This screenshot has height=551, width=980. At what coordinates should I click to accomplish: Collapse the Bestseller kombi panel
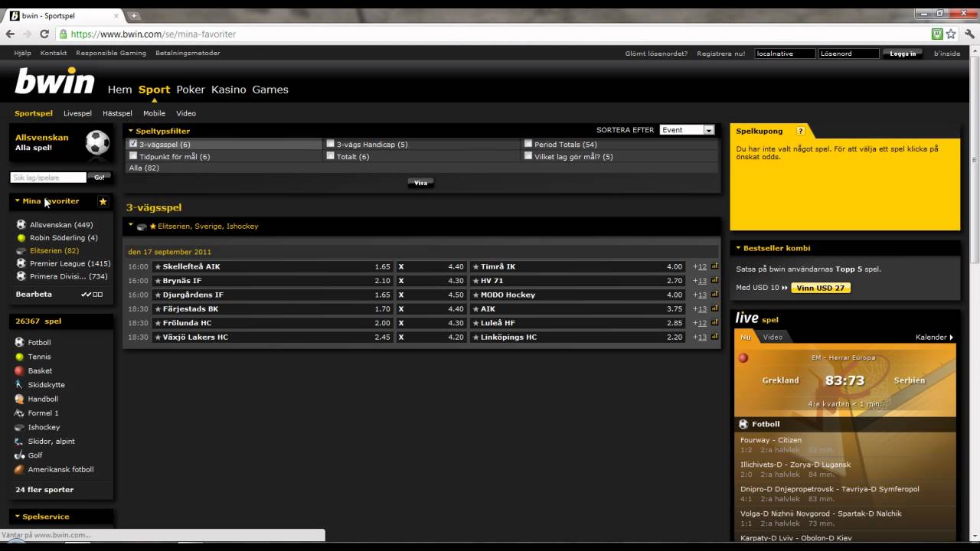click(739, 248)
